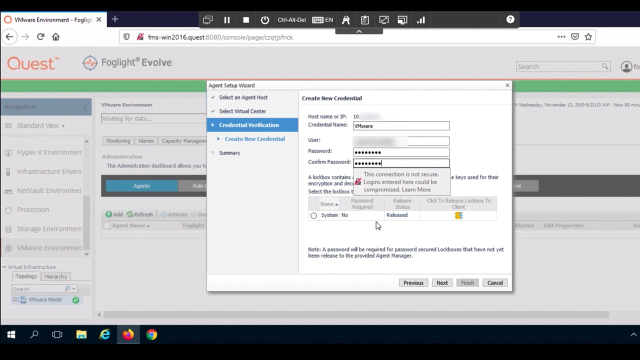Click release lockbox to client icon
Image resolution: width=640 pixels, height=360 pixels.
(458, 216)
